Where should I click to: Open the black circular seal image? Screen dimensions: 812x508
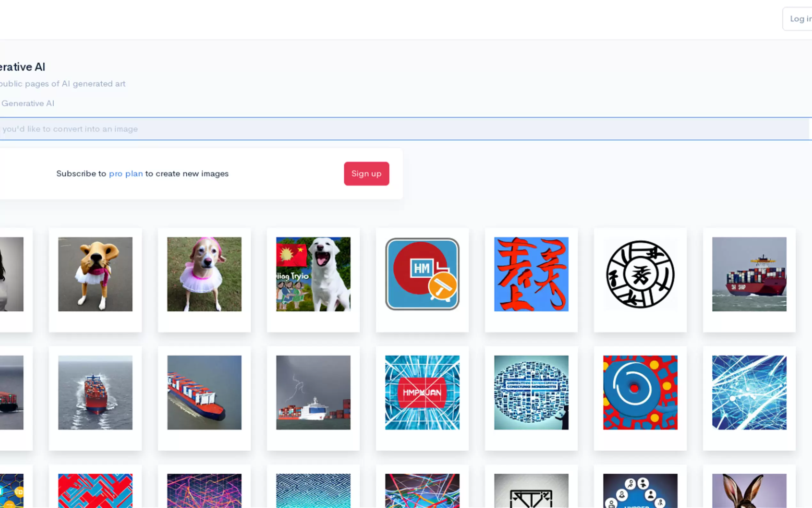click(640, 274)
